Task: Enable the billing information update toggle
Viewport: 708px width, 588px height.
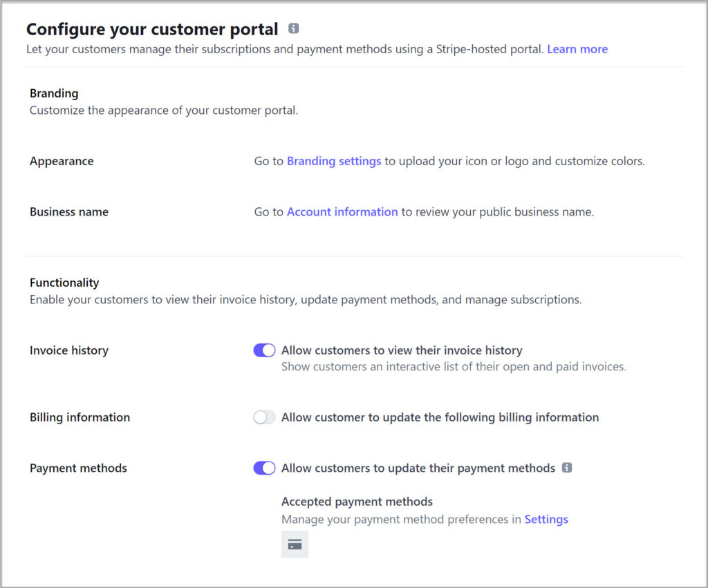Action: [263, 417]
